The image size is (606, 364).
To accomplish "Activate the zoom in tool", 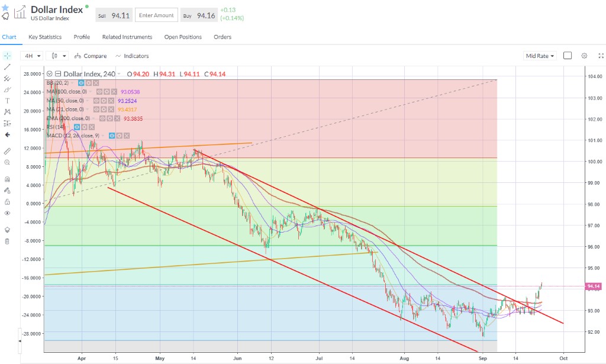I will pyautogui.click(x=7, y=162).
